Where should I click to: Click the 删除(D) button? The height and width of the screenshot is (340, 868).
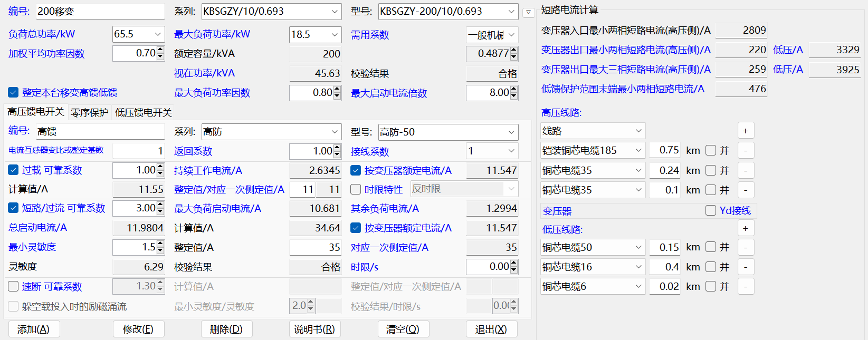(x=226, y=329)
